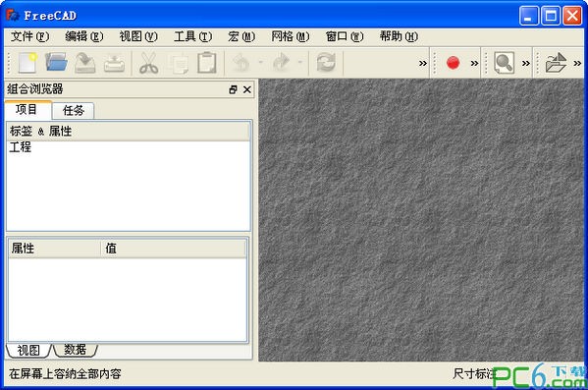Create a new document with toolbar icon
Image resolution: width=588 pixels, height=390 pixels.
click(28, 62)
